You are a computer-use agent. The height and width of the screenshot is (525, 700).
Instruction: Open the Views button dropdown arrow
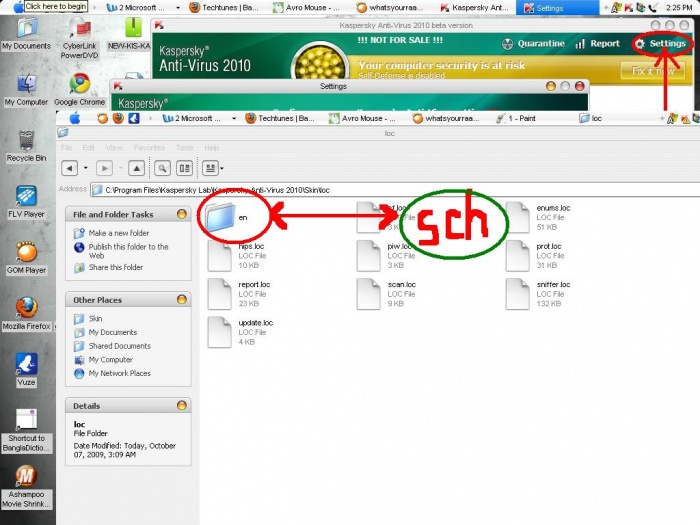222,169
